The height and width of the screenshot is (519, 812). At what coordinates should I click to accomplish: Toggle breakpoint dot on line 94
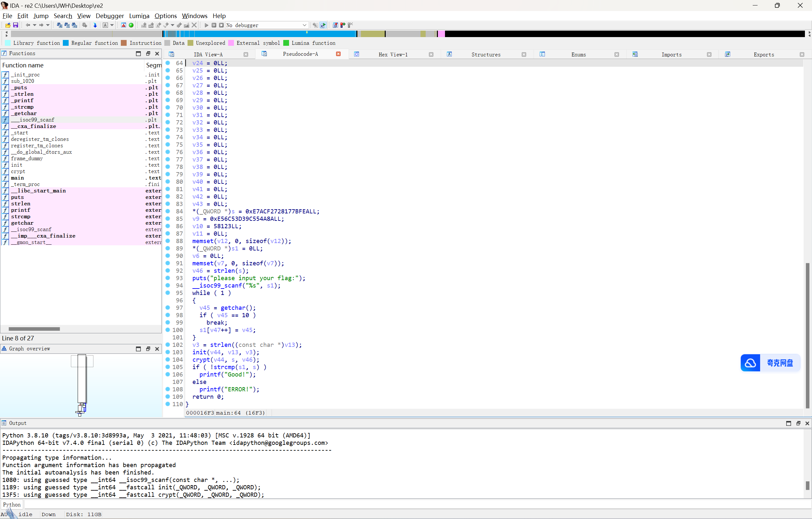pyautogui.click(x=168, y=286)
